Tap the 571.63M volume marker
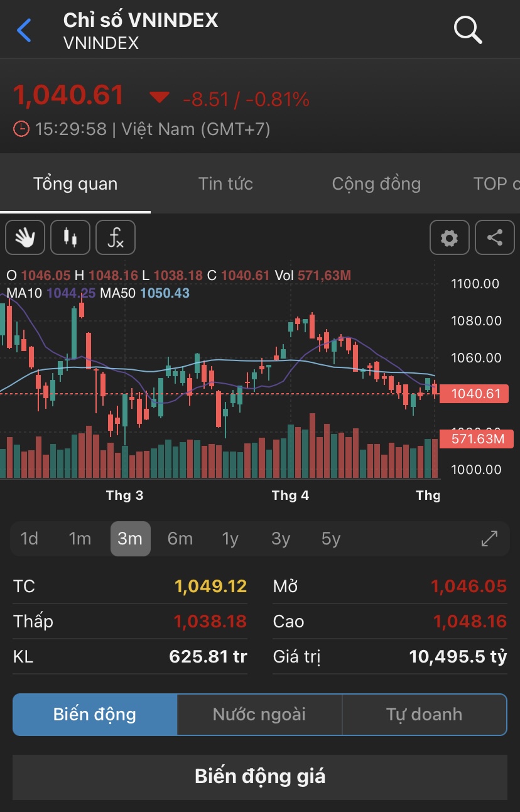The height and width of the screenshot is (812, 520). point(477,438)
